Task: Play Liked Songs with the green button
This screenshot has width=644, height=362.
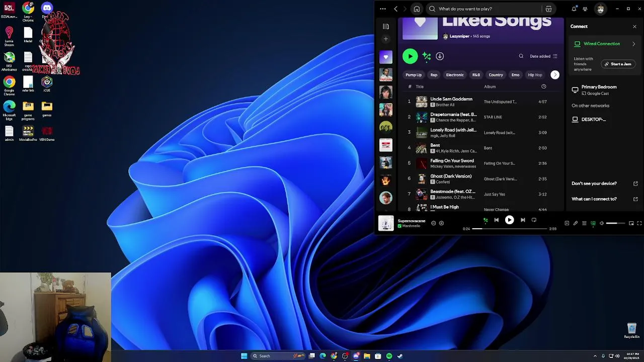Action: pos(410,56)
